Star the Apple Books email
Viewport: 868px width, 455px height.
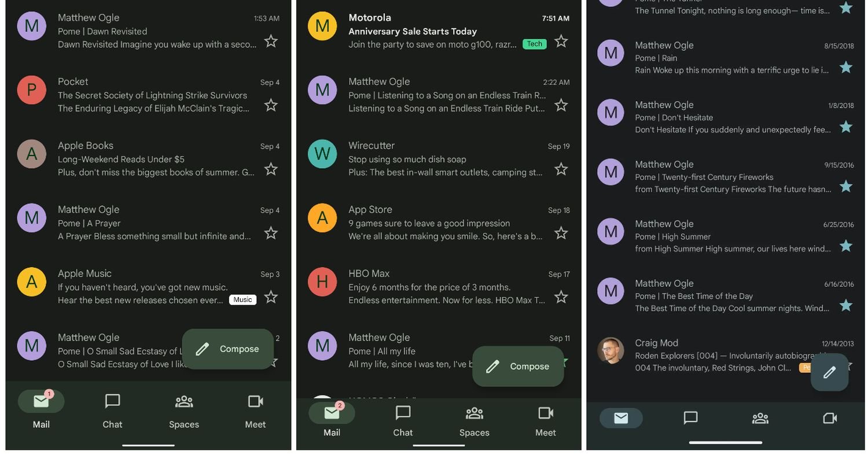point(270,169)
